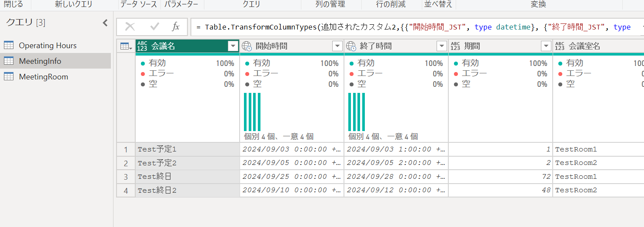
Task: Click the クエリ ribbon group label
Action: tap(251, 4)
